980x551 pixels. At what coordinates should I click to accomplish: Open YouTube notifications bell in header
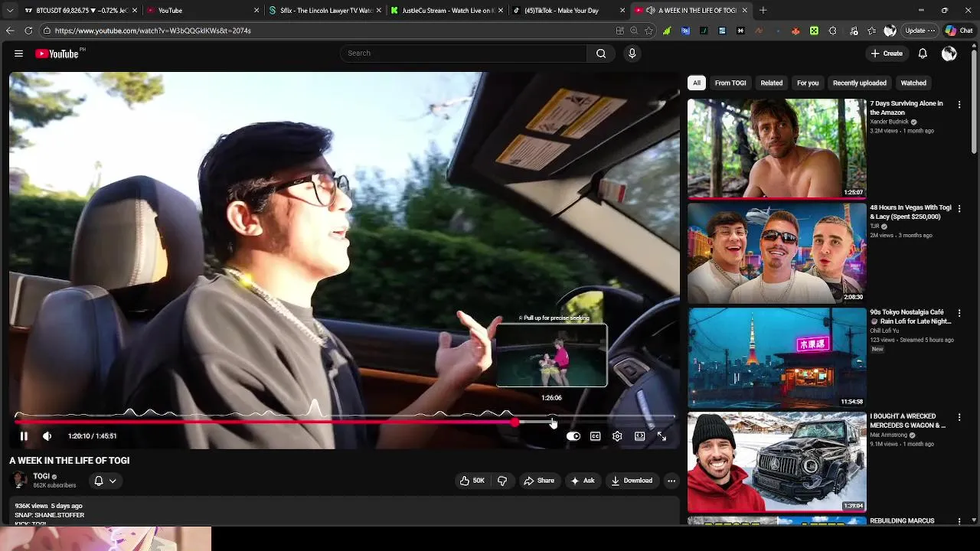point(923,54)
